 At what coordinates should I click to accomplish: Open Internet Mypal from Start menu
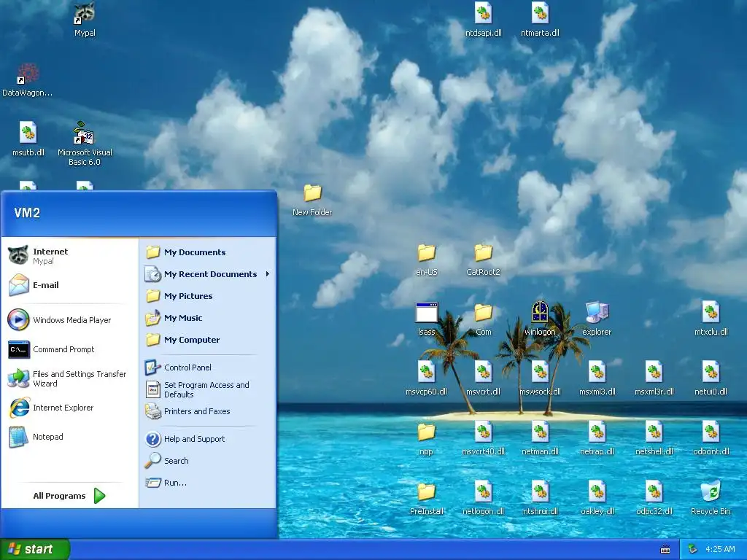click(69, 256)
